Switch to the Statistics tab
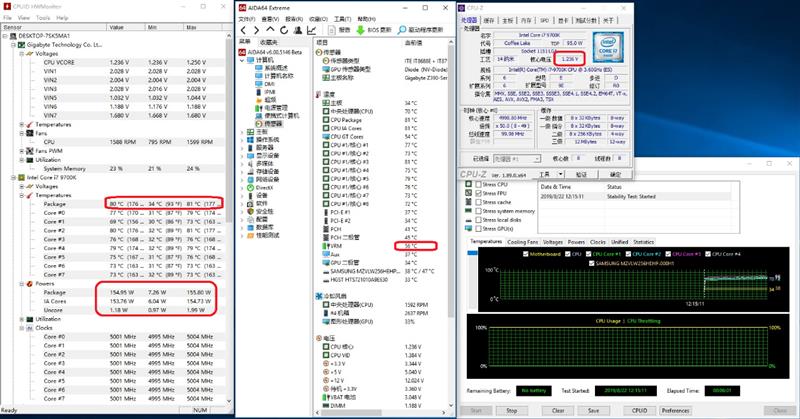 tap(643, 242)
